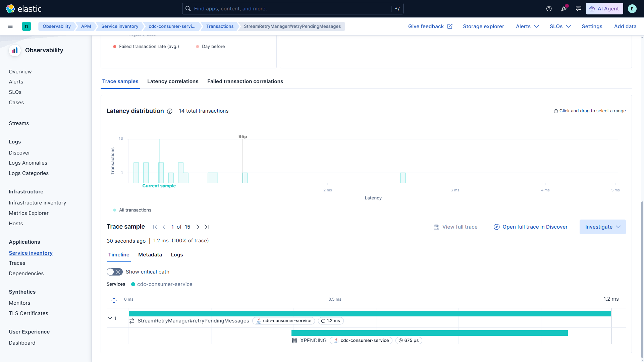The width and height of the screenshot is (644, 362).
Task: Click the Transactions breadcrumb
Action: (x=220, y=26)
